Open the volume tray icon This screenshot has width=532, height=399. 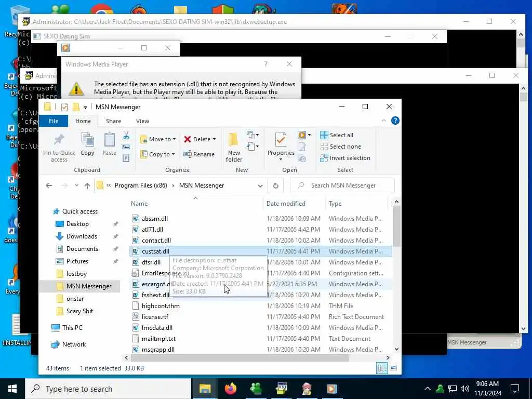tap(465, 389)
